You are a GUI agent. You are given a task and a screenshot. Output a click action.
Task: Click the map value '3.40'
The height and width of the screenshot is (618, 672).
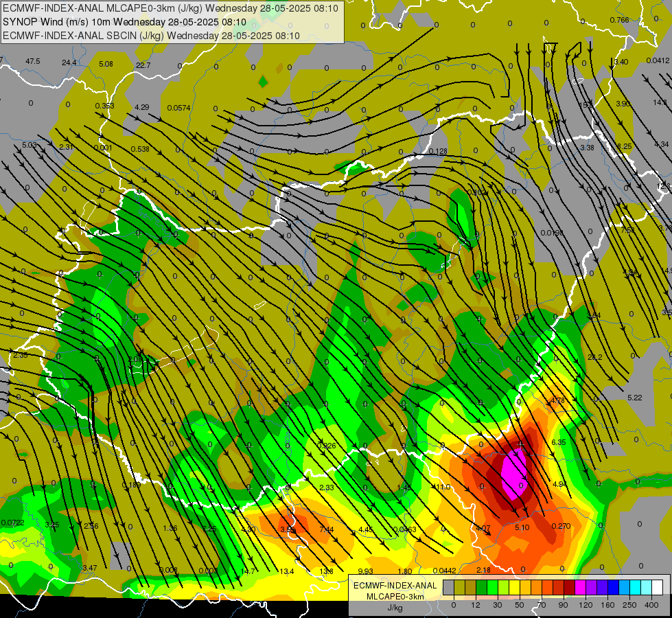coord(621,62)
